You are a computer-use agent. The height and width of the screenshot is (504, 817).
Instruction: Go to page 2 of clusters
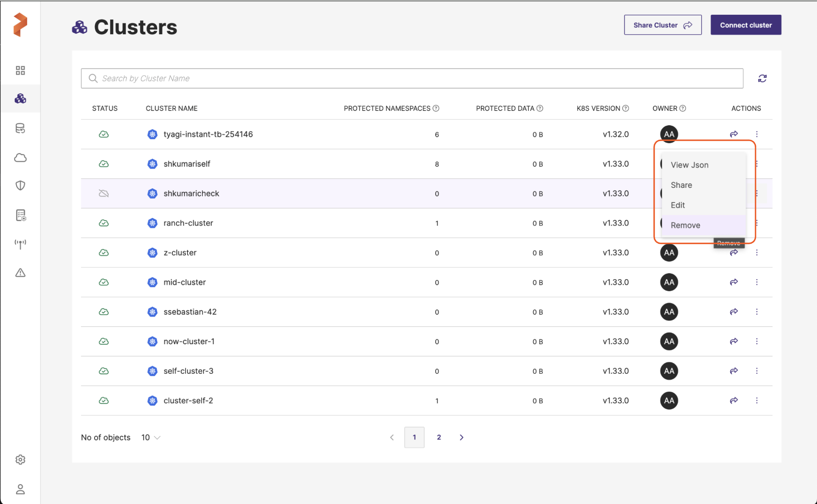point(439,437)
